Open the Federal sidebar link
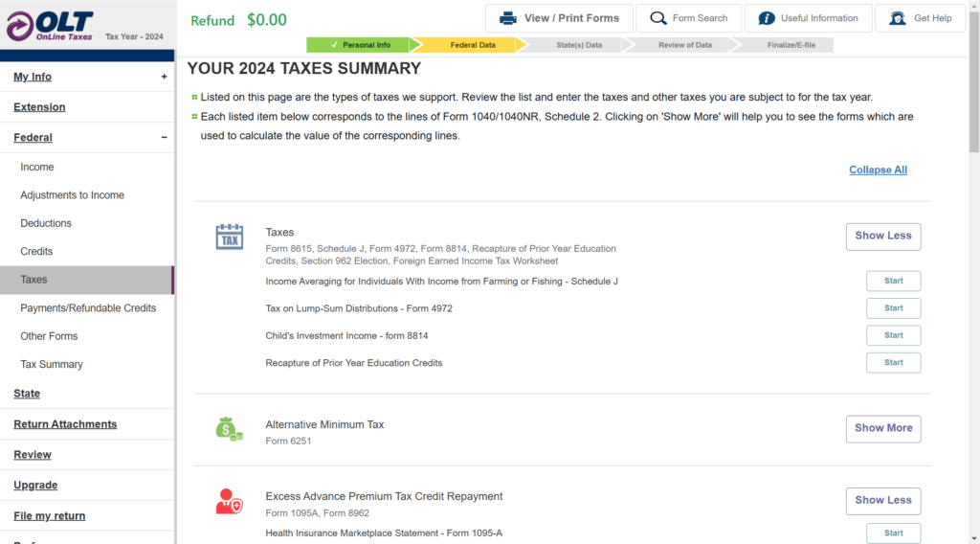 pos(33,137)
